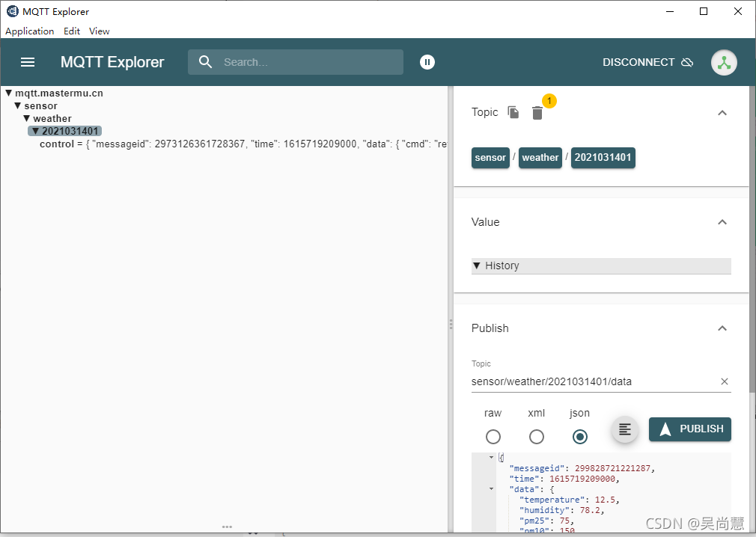This screenshot has width=756, height=537.
Task: Copy the topic to clipboard
Action: (x=513, y=112)
